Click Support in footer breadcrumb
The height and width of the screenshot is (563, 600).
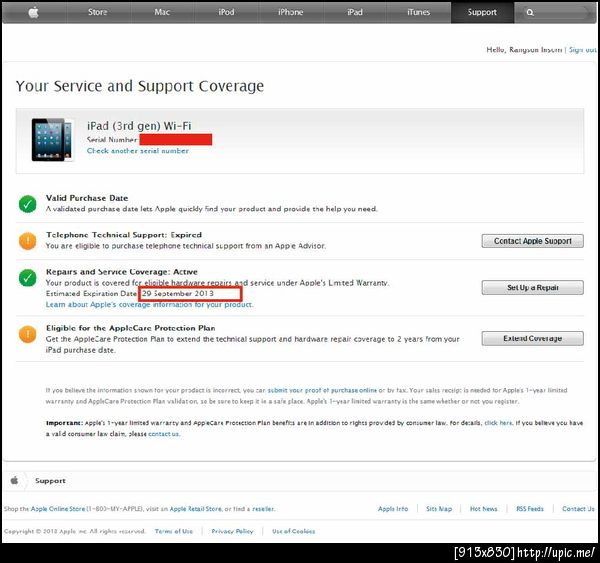tap(50, 481)
